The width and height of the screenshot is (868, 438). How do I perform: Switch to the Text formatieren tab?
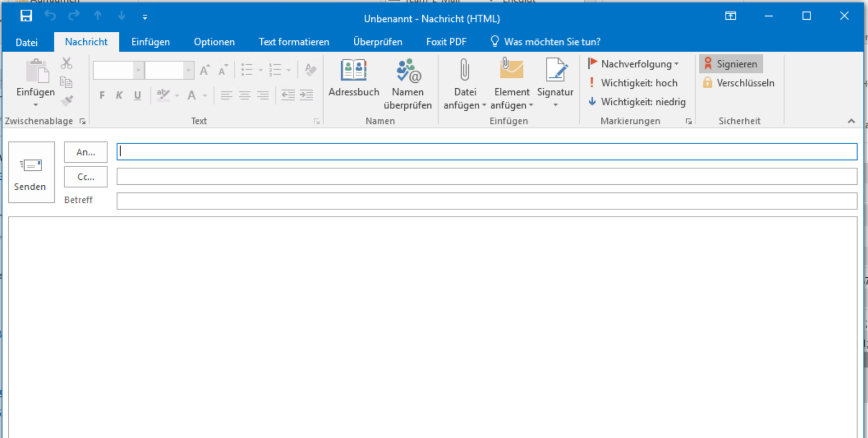coord(294,42)
